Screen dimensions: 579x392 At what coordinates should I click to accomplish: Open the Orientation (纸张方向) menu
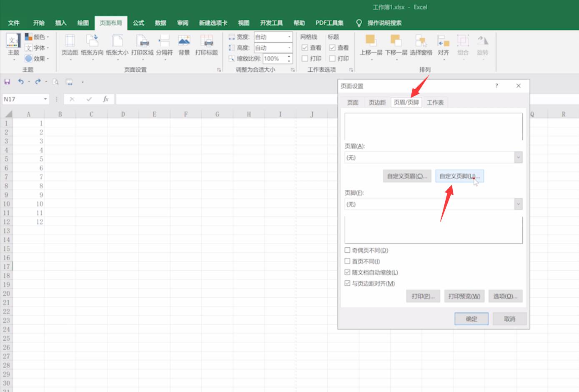92,47
